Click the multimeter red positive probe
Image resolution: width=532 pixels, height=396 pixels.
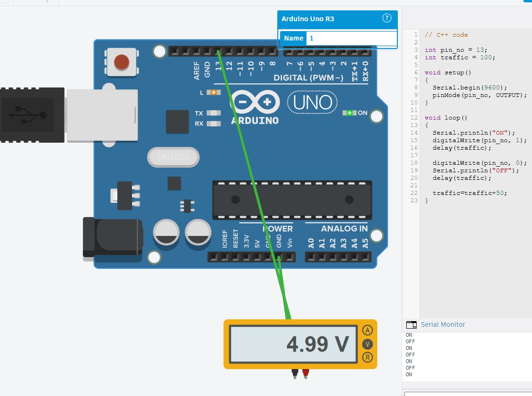pos(306,373)
